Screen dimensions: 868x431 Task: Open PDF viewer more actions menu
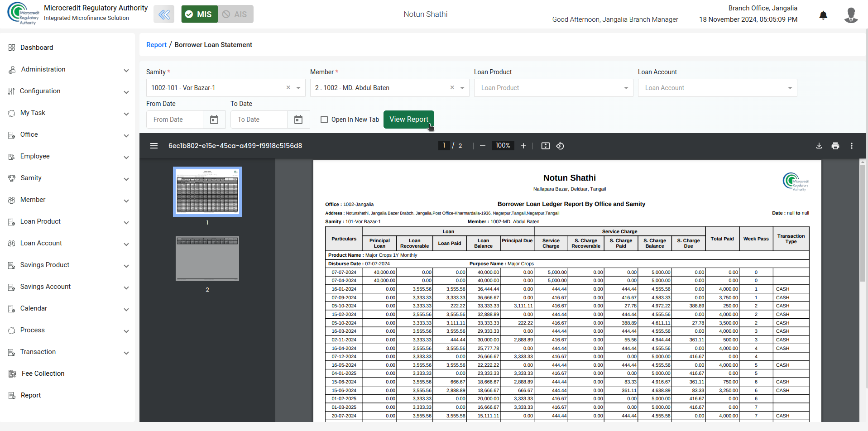852,146
